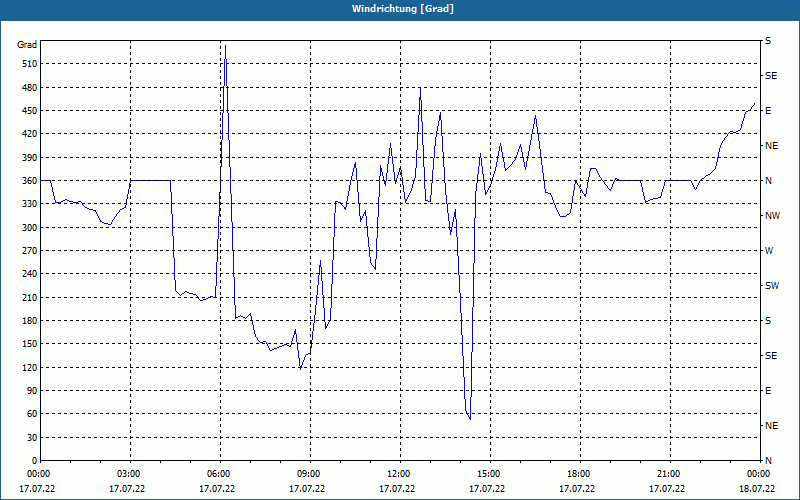Viewport: 800px width, 500px height.
Task: Select the '21:00' time label
Action: click(668, 474)
